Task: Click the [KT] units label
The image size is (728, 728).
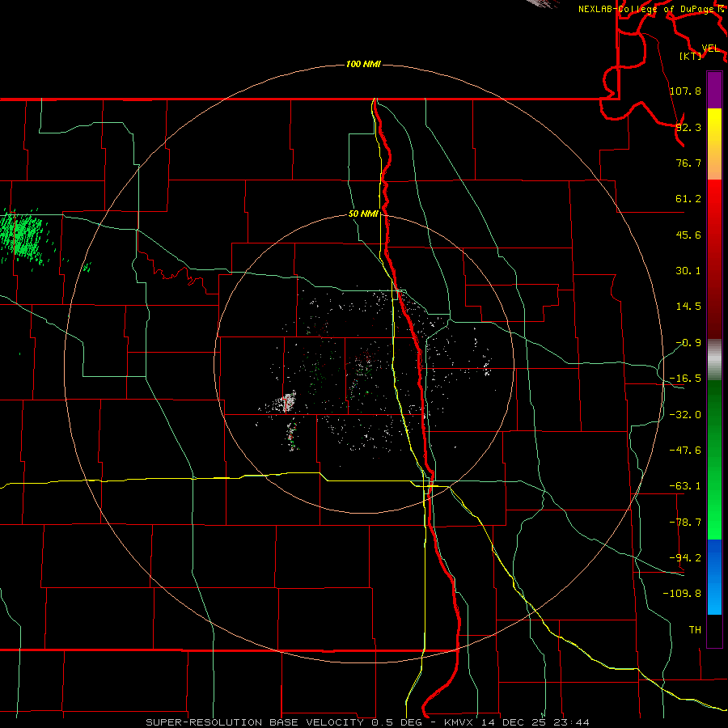Action: (x=691, y=56)
